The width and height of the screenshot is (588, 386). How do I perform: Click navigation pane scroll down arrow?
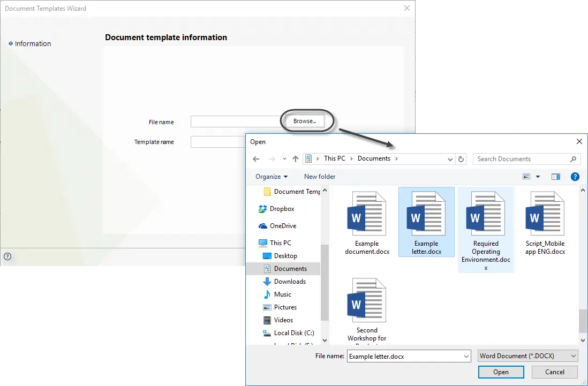coord(325,340)
